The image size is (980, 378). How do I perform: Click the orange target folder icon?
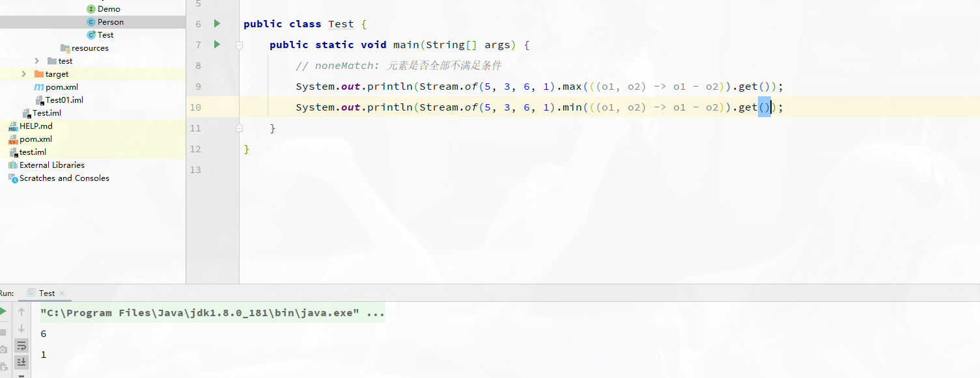click(x=38, y=74)
